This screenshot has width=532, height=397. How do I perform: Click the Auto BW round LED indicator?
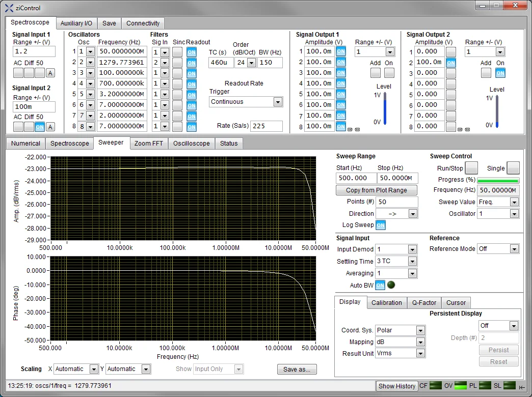click(x=391, y=285)
